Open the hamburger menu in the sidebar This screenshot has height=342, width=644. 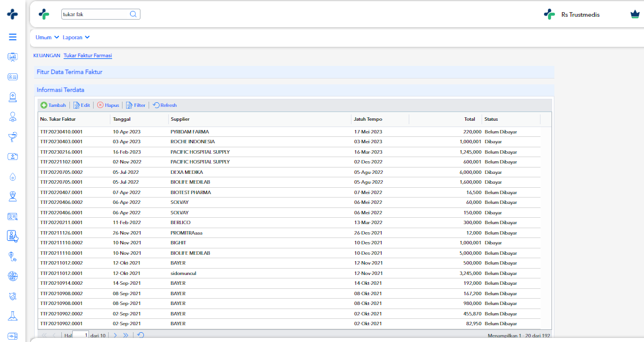tap(13, 37)
